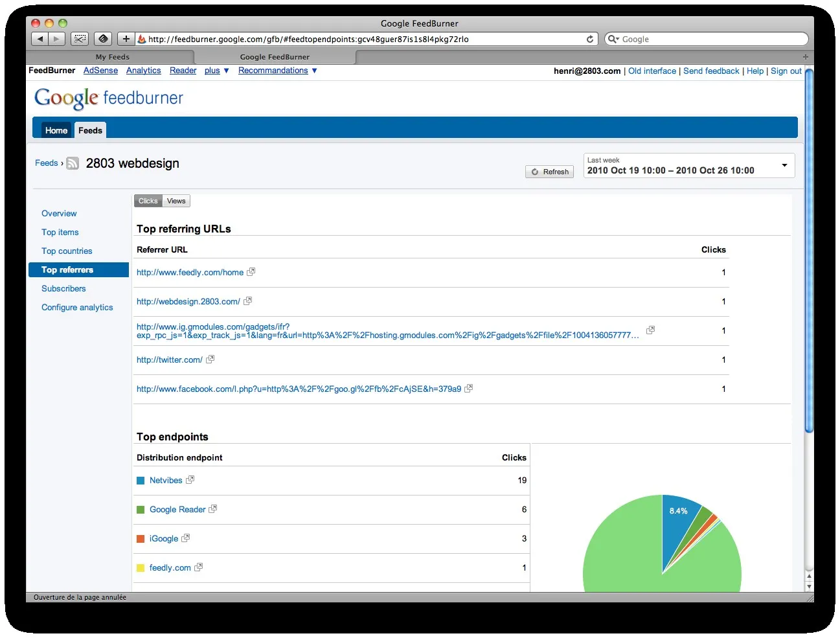Open Subscribers in the sidebar

63,288
